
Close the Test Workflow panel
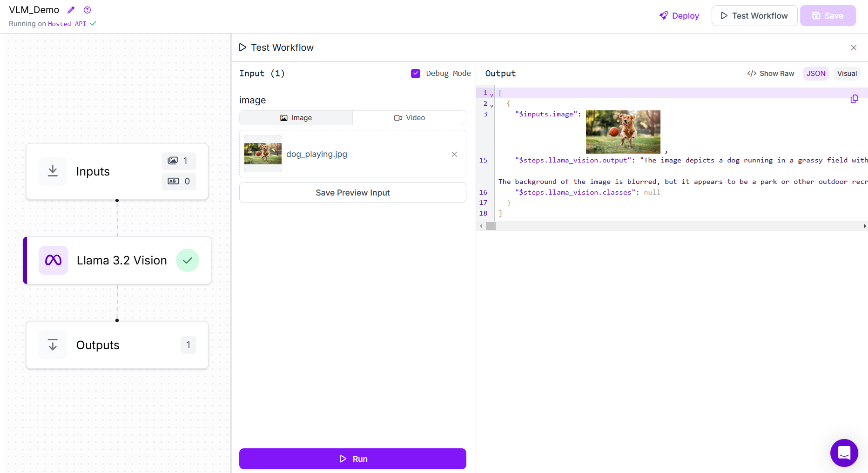854,47
